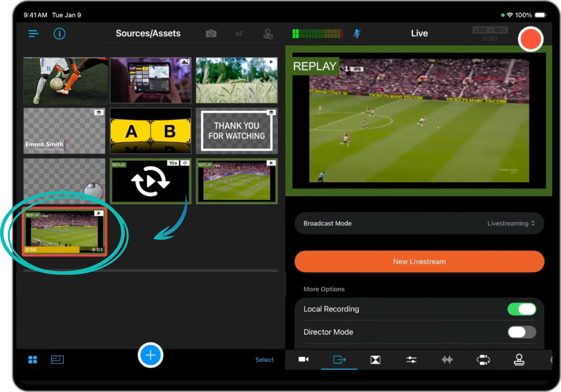Open the output/stream tab
The image size is (561, 392).
coord(339,359)
